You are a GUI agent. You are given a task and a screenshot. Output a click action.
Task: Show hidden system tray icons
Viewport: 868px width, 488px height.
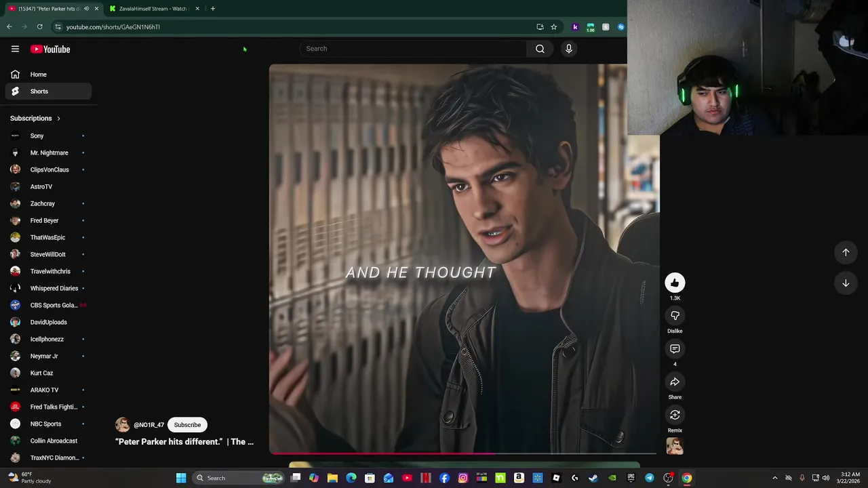[775, 478]
